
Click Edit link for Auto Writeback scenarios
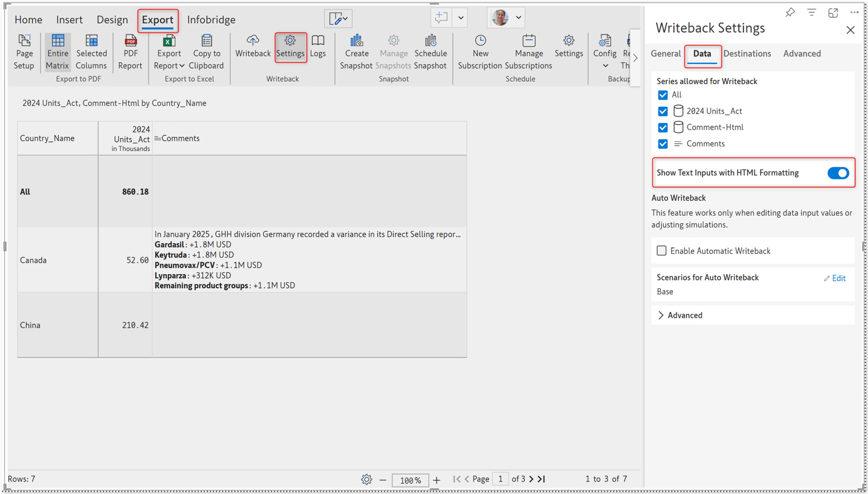click(835, 278)
